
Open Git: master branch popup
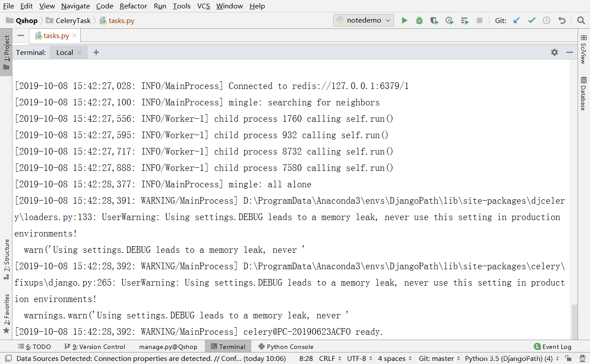coord(439,358)
